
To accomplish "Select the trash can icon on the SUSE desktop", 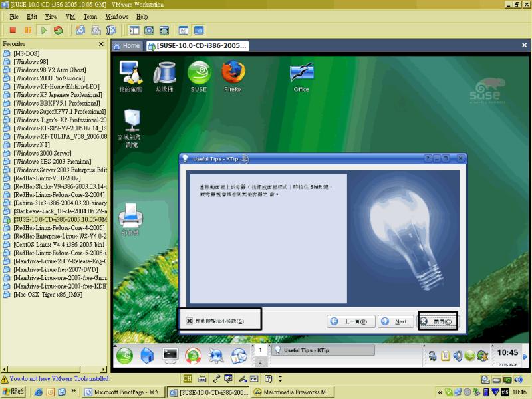I will click(164, 76).
